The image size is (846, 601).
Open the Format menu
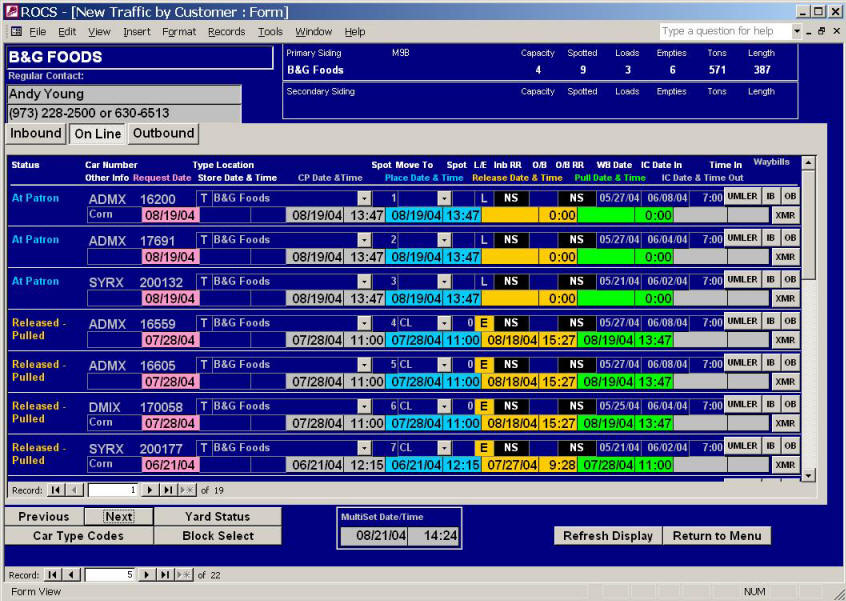179,32
